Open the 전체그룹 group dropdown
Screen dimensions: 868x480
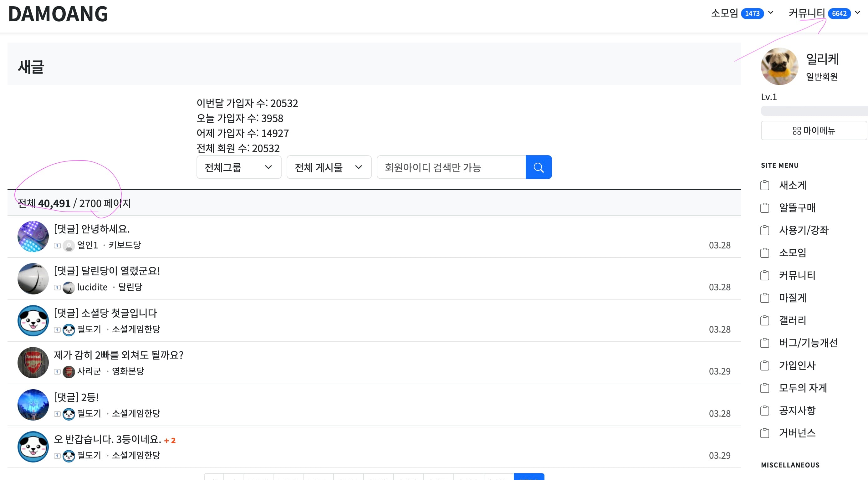tap(239, 167)
